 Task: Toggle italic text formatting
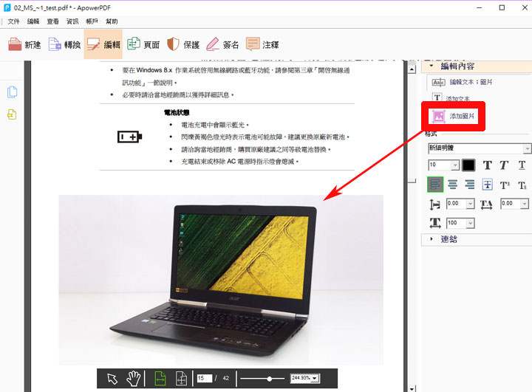(504, 165)
